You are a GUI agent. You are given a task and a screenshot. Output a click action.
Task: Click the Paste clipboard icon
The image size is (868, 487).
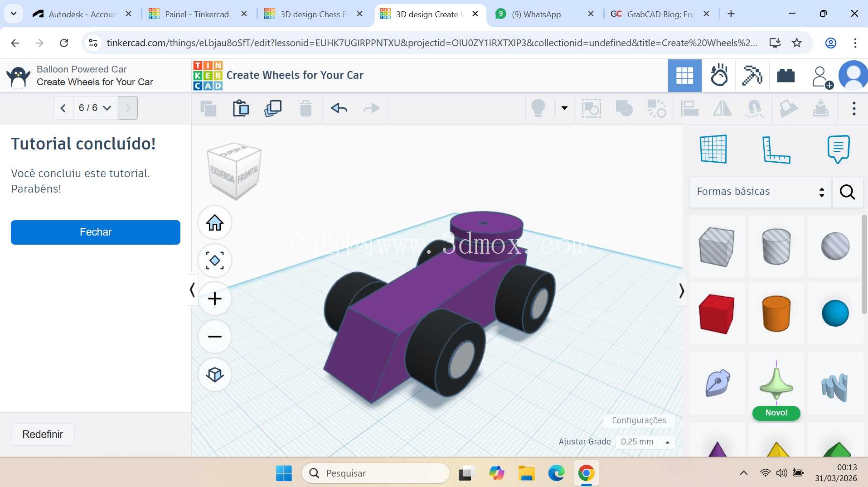pos(241,109)
